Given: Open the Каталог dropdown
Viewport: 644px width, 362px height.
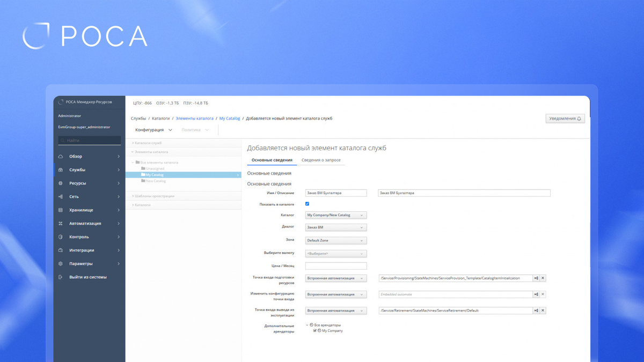Looking at the screenshot, I should click(x=336, y=215).
